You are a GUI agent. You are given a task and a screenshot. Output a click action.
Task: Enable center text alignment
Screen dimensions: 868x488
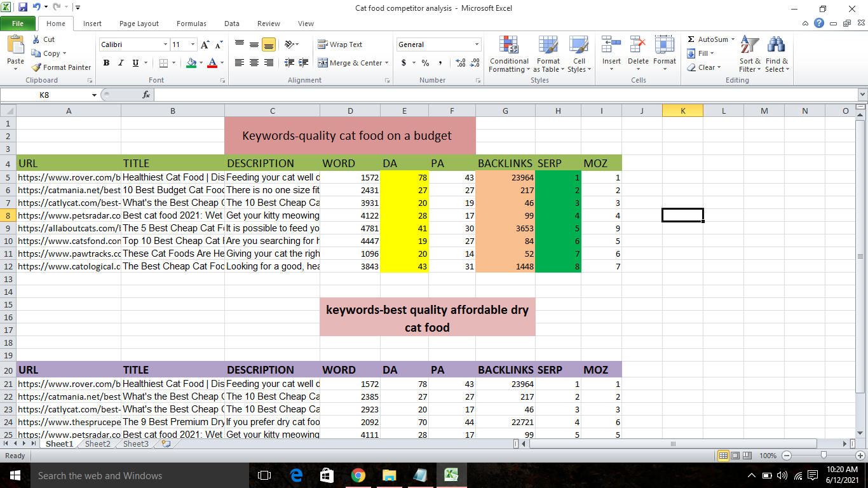252,63
